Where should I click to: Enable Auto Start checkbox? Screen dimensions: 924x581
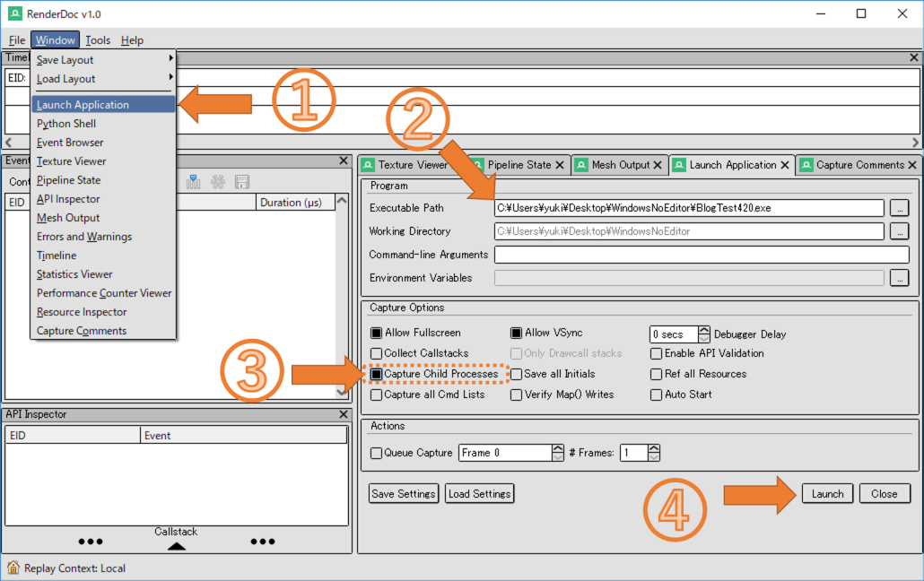pos(656,395)
